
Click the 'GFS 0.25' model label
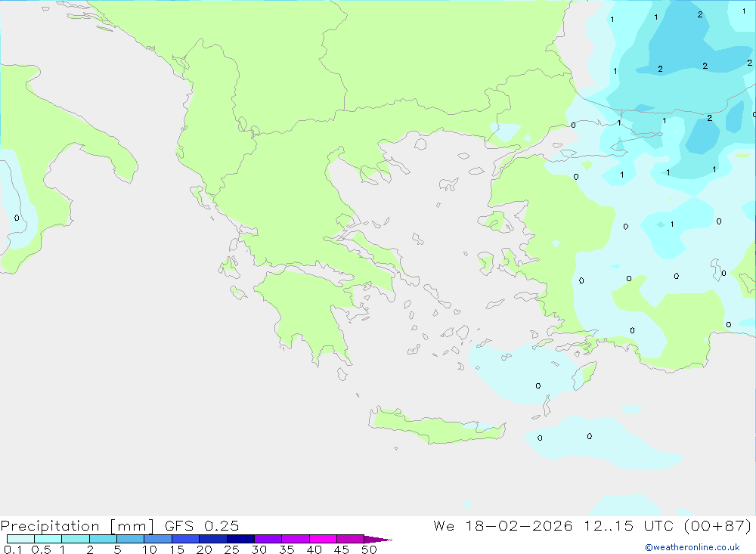pyautogui.click(x=202, y=525)
